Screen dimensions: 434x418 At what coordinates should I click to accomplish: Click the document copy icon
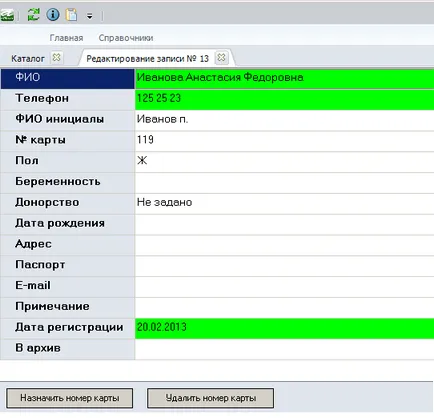71,15
